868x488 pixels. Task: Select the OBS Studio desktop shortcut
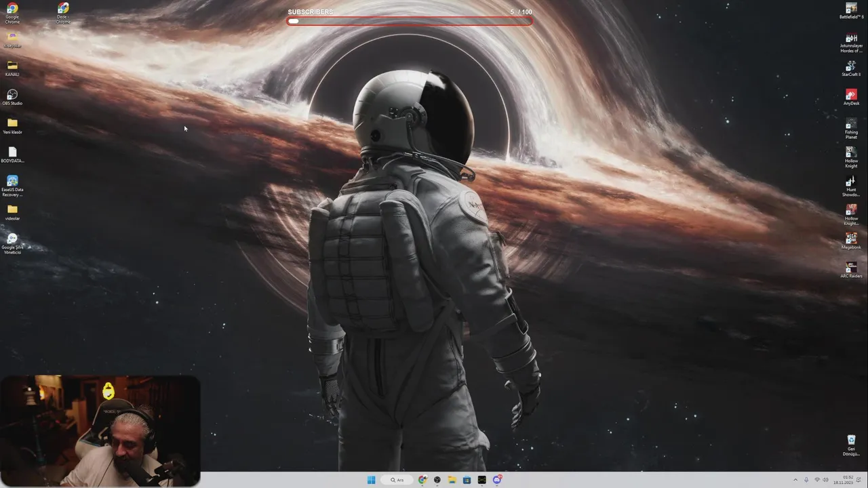pyautogui.click(x=12, y=98)
